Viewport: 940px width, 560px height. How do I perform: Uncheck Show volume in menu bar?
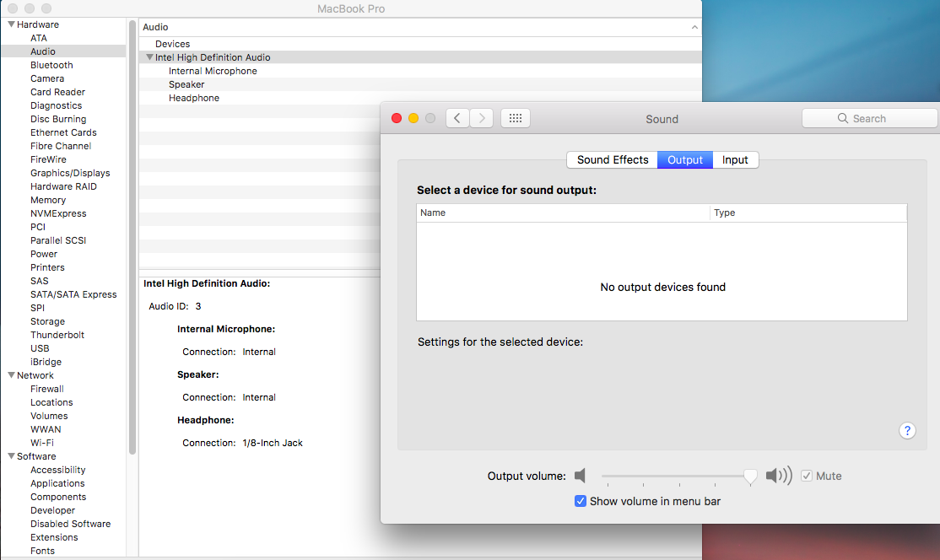click(581, 501)
